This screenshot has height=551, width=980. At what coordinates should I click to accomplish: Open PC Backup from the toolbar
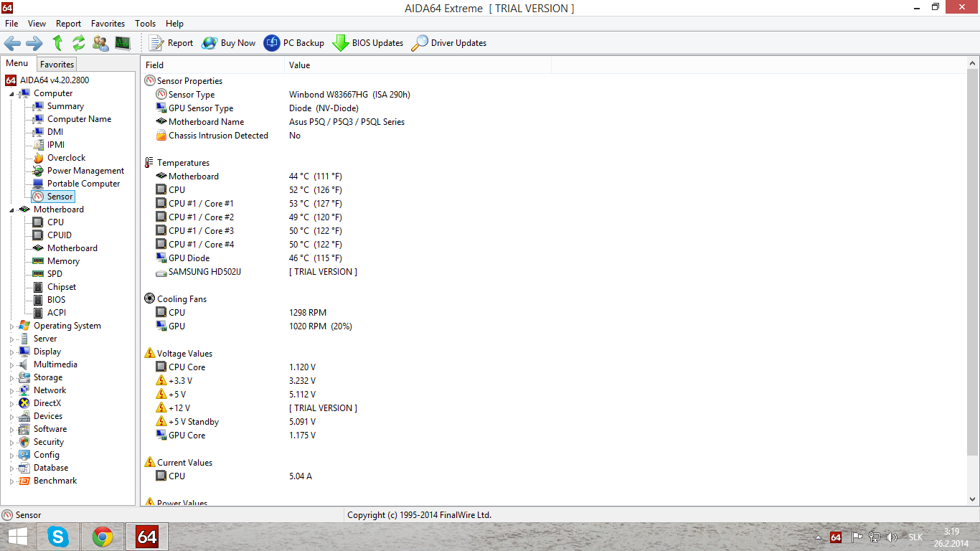click(x=294, y=43)
